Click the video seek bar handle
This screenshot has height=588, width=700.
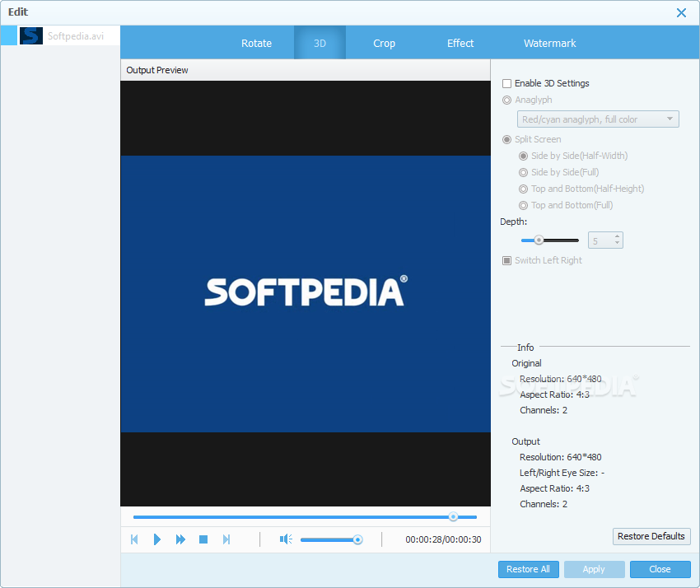pos(453,516)
